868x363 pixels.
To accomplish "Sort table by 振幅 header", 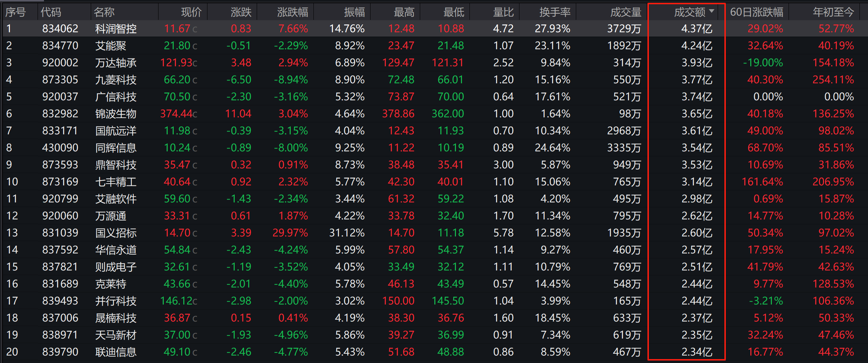I will (x=354, y=12).
